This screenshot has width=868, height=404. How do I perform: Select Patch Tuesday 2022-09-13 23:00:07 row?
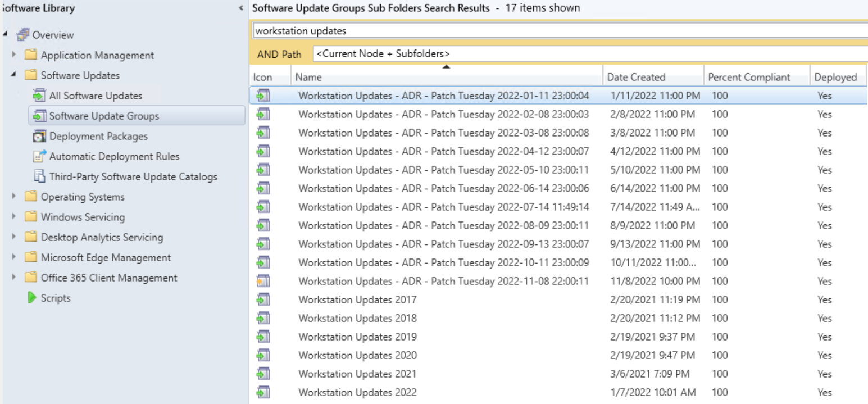[558, 244]
